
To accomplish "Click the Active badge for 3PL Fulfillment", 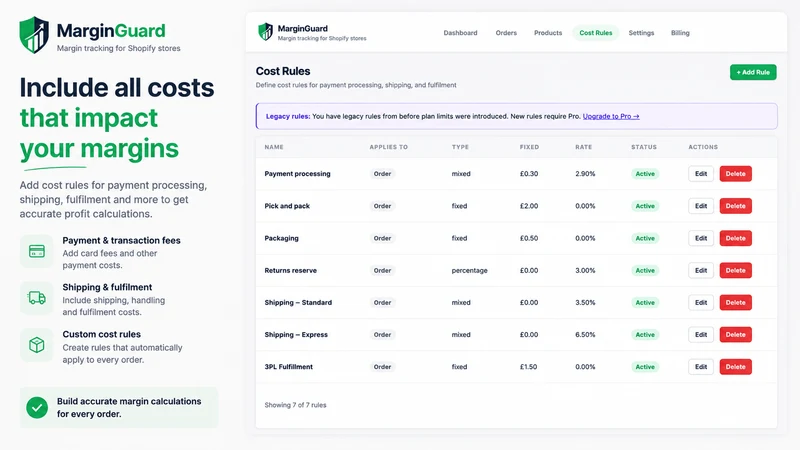I will tap(645, 367).
